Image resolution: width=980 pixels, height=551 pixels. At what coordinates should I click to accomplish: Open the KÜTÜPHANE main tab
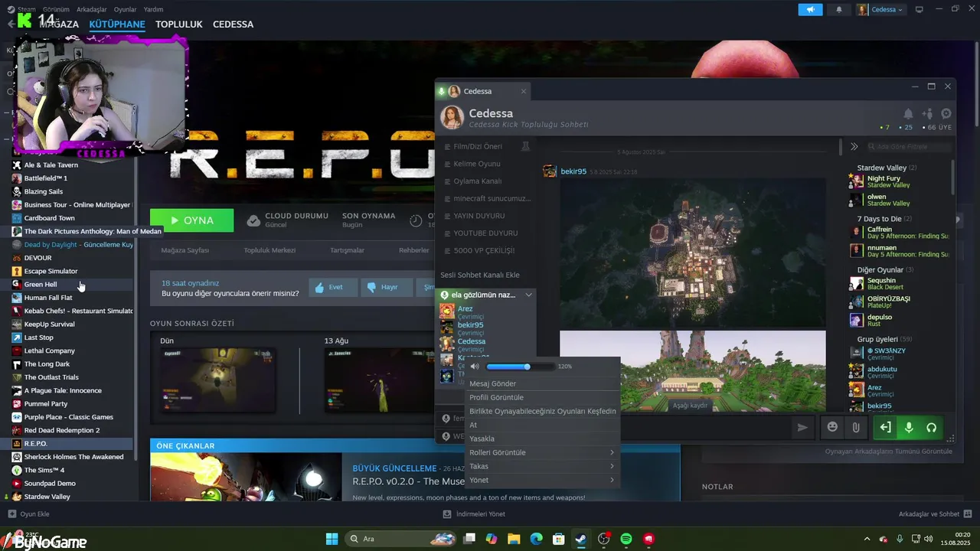tap(117, 24)
